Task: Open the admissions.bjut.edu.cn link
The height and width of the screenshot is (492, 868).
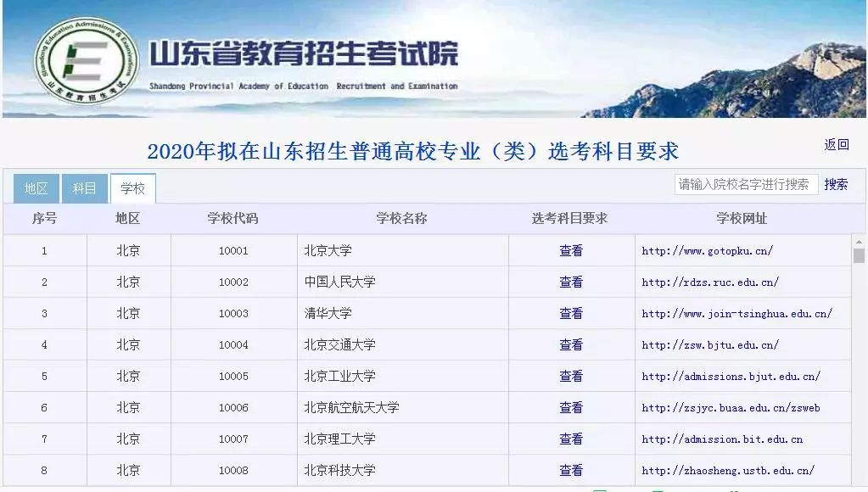Action: pos(731,377)
